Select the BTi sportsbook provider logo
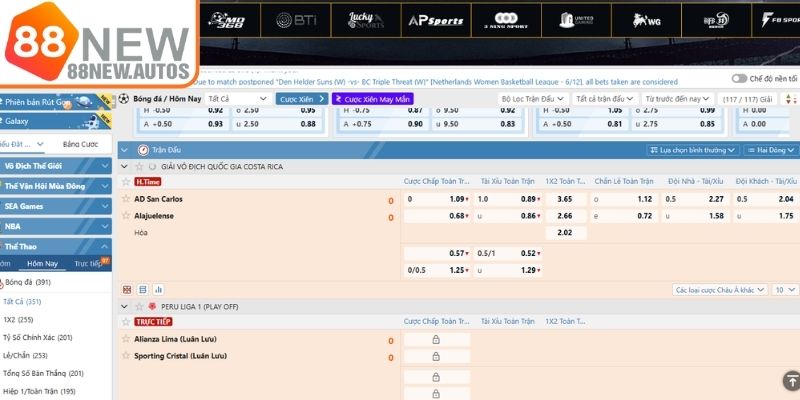Screen dimensions: 800x400 coord(297,20)
